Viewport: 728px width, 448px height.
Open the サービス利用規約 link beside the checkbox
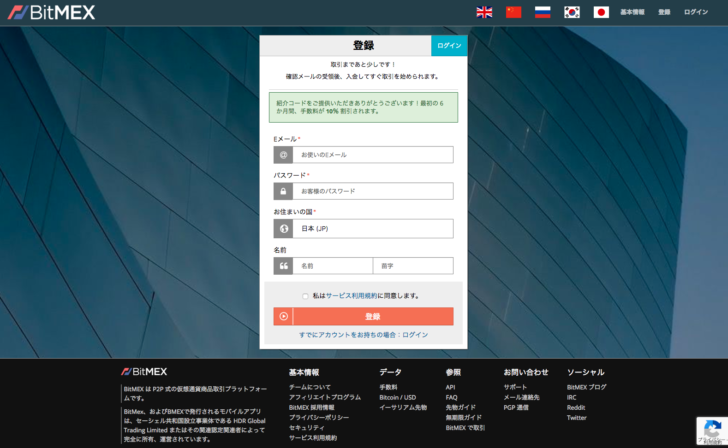[x=351, y=296]
